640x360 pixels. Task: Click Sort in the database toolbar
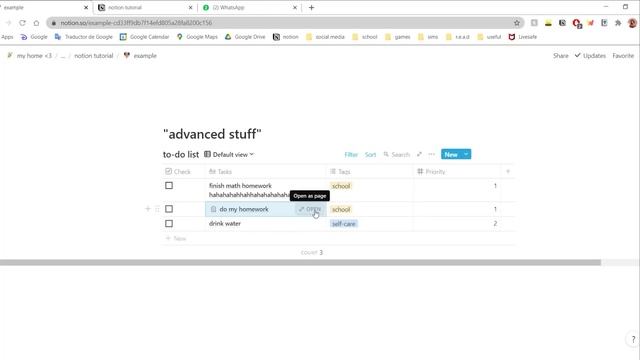[x=370, y=154]
